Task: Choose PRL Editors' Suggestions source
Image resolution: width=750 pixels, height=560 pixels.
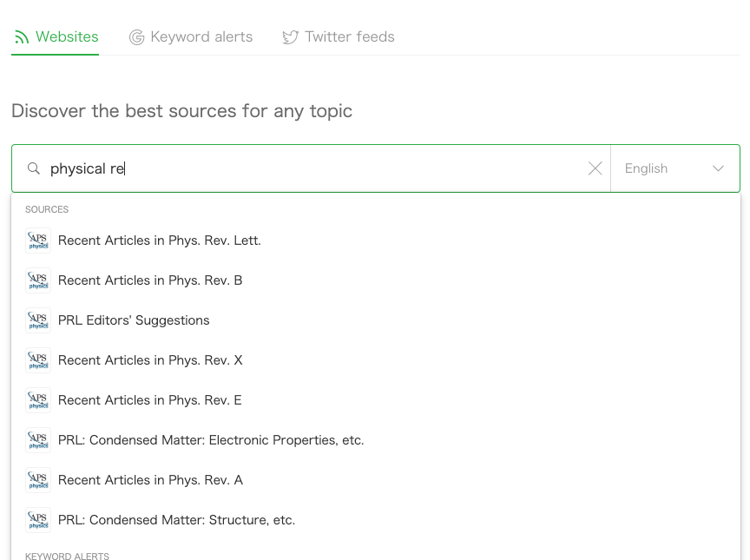Action: (134, 320)
